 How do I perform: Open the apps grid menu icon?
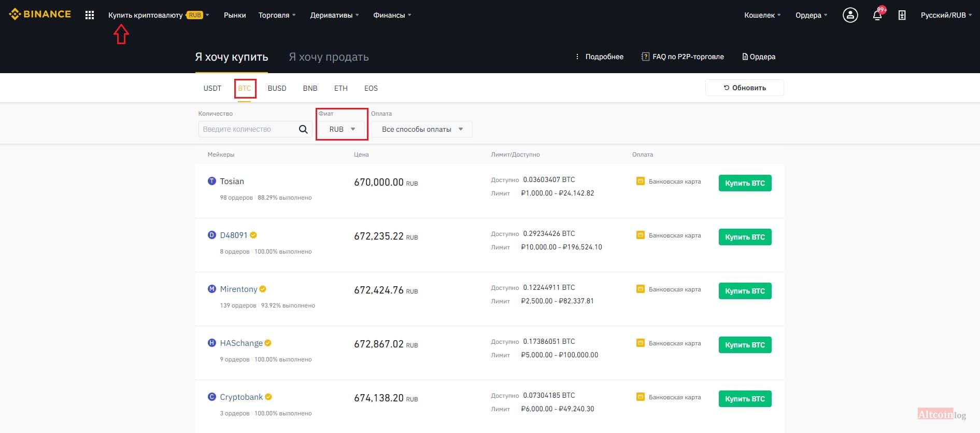tap(90, 16)
